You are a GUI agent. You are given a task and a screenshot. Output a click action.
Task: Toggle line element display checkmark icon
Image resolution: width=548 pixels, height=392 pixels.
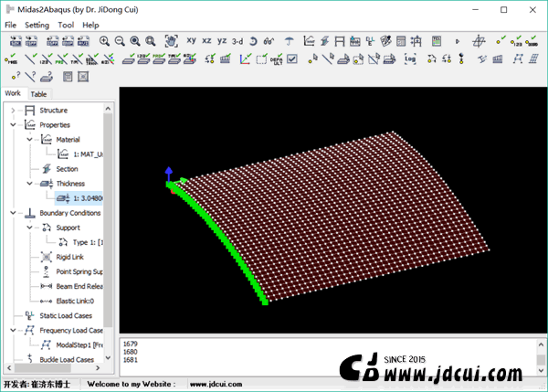tap(31, 59)
